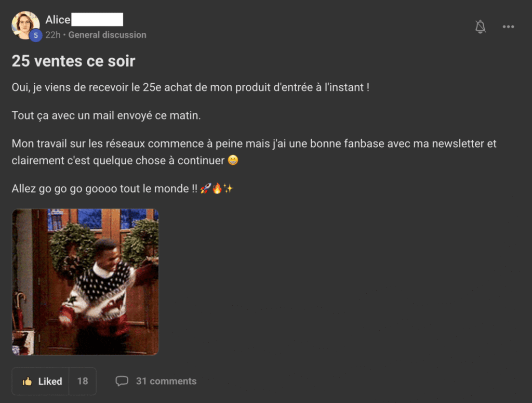This screenshot has width=532, height=403.
Task: Open the dancing man GIF image
Action: click(86, 282)
